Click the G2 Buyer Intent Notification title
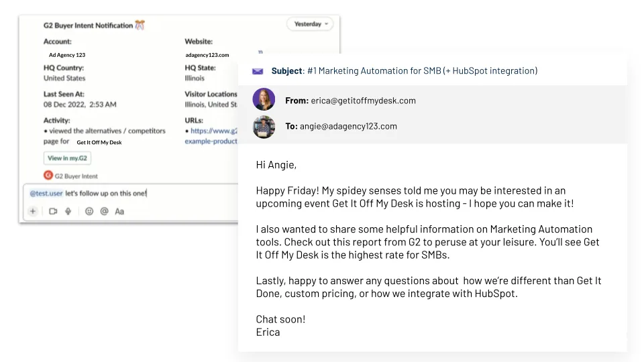 click(x=89, y=25)
